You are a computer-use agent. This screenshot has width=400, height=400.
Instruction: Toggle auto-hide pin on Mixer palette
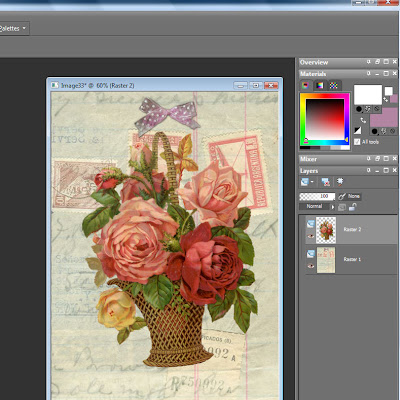(x=369, y=159)
